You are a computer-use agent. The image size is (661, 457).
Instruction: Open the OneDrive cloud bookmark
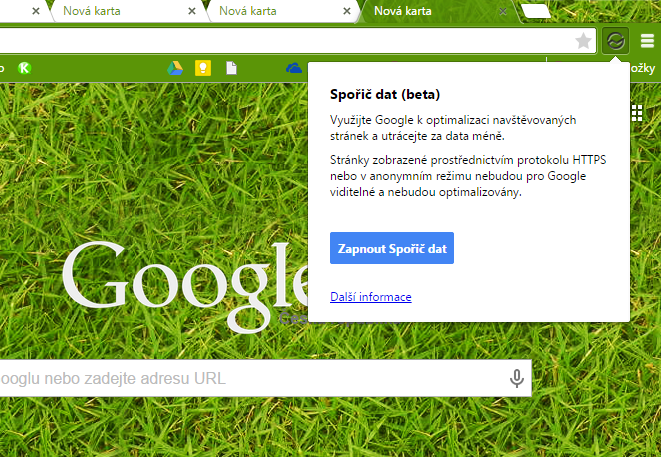click(294, 68)
